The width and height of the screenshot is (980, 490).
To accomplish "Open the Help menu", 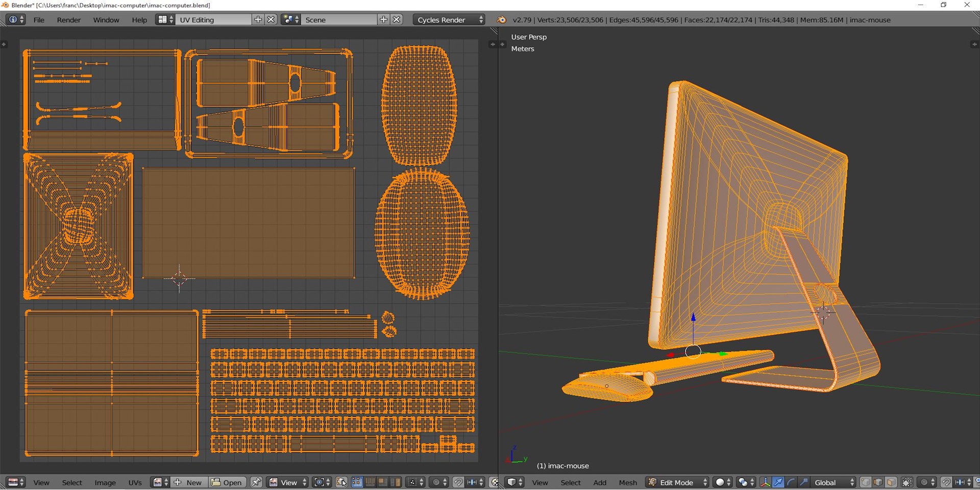I will [139, 20].
